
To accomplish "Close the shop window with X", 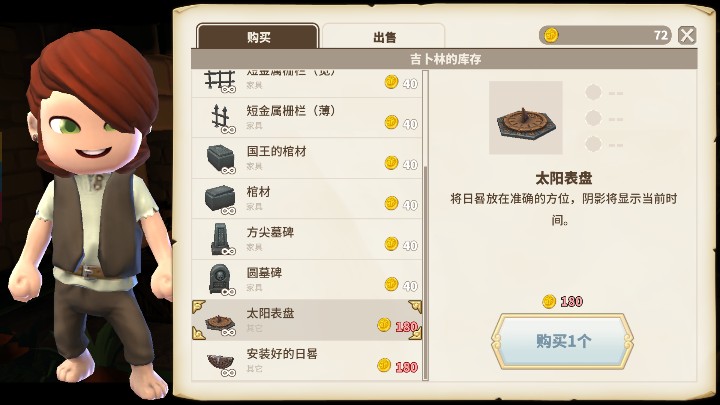I will tap(687, 35).
